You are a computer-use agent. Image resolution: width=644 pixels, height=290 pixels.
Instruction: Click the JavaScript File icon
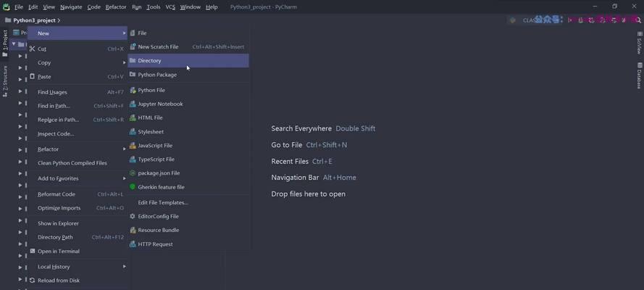coord(133,146)
